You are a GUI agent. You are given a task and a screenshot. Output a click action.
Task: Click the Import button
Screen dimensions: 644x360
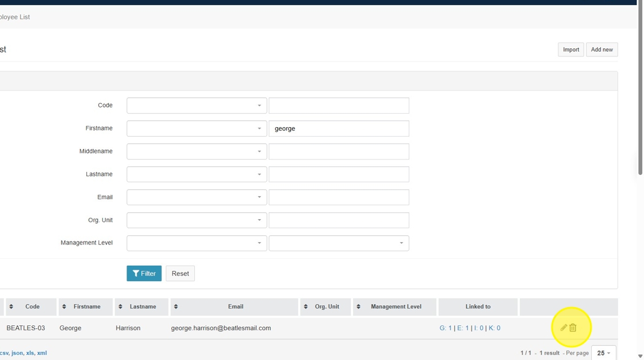click(x=570, y=50)
